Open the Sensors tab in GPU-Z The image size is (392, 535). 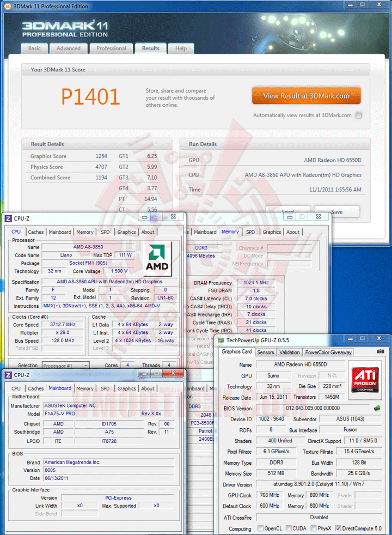click(x=266, y=352)
